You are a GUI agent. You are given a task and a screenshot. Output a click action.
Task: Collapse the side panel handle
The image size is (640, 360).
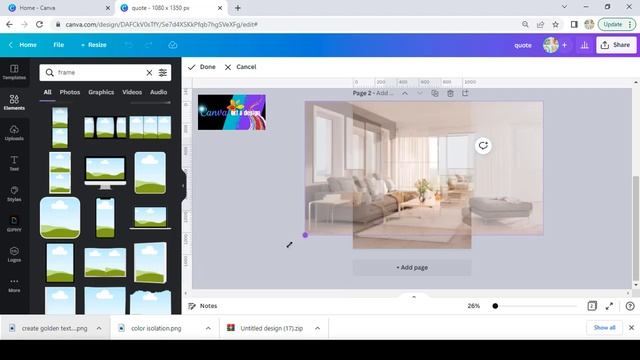pos(183,186)
